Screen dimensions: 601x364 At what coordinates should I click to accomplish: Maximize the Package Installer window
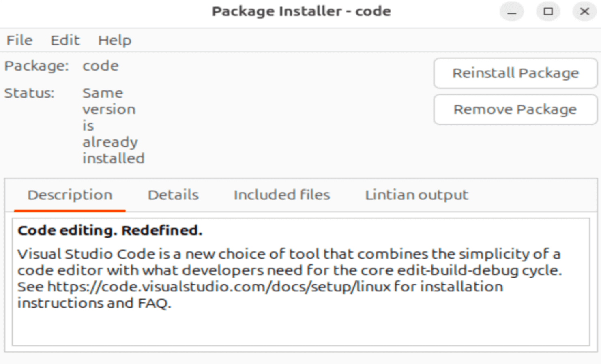(x=548, y=12)
